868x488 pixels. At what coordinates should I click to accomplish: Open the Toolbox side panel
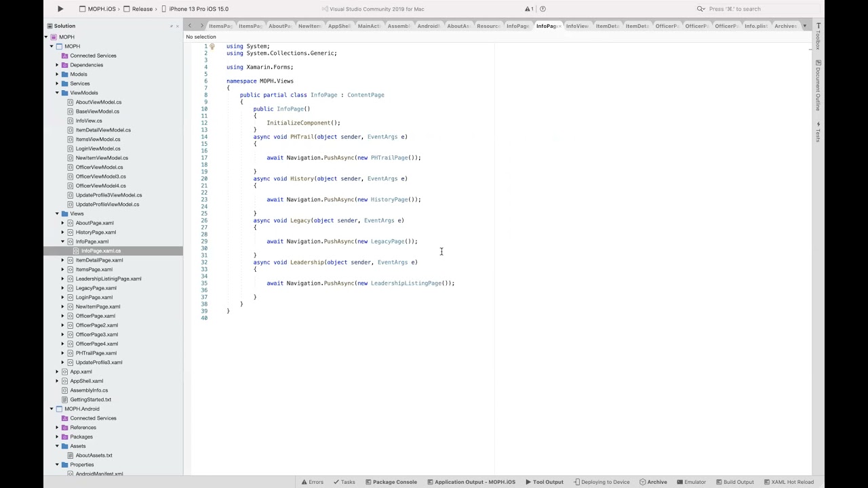818,36
